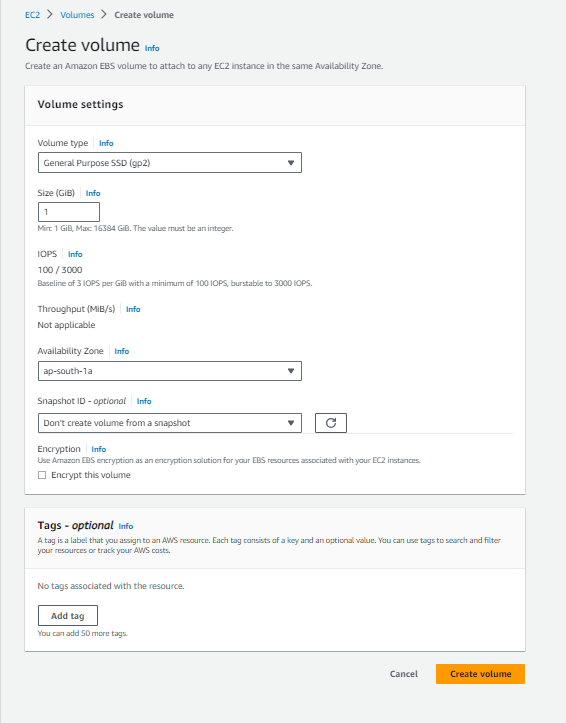Image resolution: width=566 pixels, height=723 pixels.
Task: Open Info link beside Snapshot ID
Action: (144, 401)
